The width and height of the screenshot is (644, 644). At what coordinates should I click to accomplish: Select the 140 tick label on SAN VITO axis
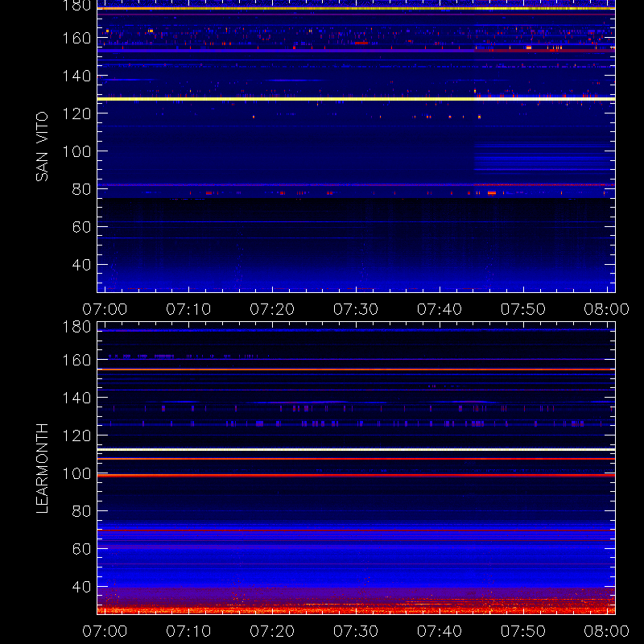click(x=76, y=76)
